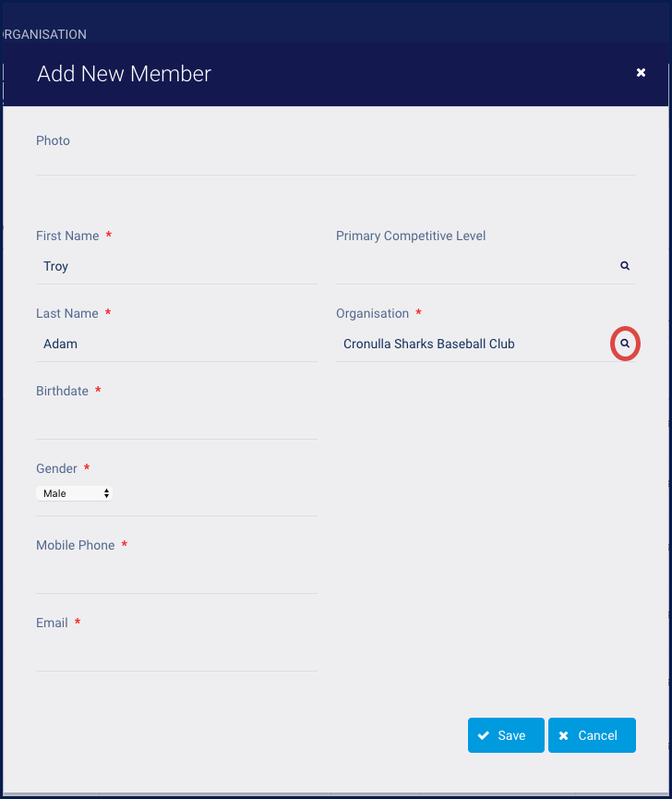Image resolution: width=672 pixels, height=799 pixels.
Task: Click the Photo label text
Action: click(x=53, y=140)
